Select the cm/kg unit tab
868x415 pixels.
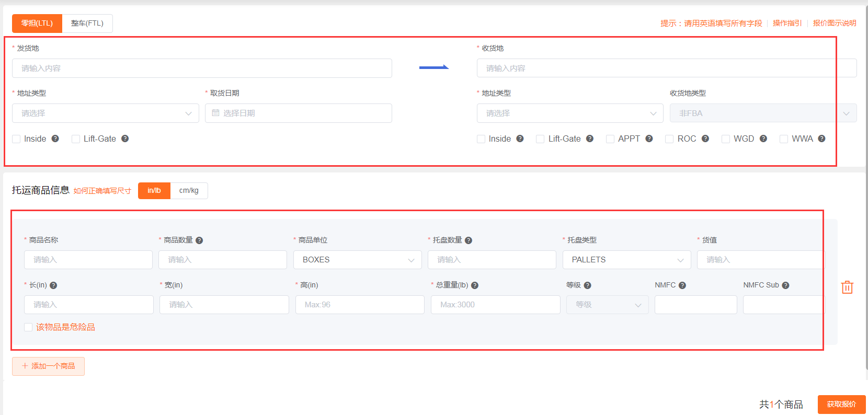(x=189, y=191)
